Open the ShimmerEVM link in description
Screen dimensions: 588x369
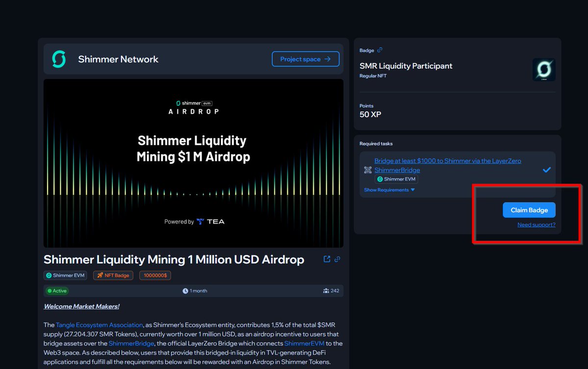click(304, 344)
